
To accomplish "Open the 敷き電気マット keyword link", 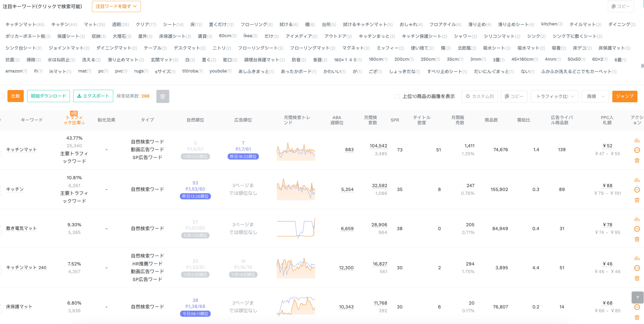I will point(21,229).
